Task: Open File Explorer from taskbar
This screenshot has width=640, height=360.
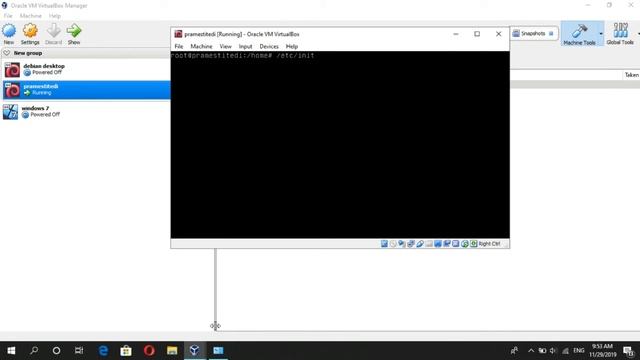Action: (172, 351)
